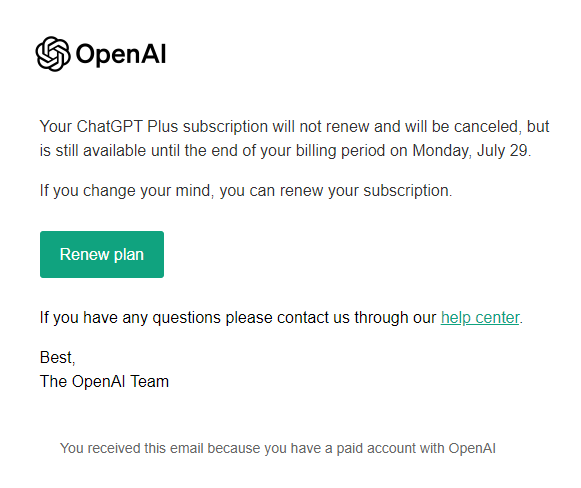Click 'The OpenAI Team' signature

(104, 381)
